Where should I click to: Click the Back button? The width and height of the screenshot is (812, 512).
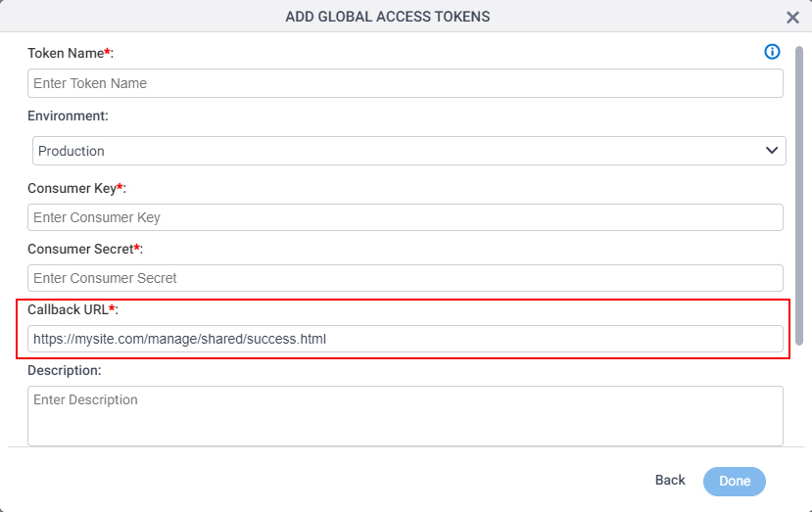tap(670, 481)
